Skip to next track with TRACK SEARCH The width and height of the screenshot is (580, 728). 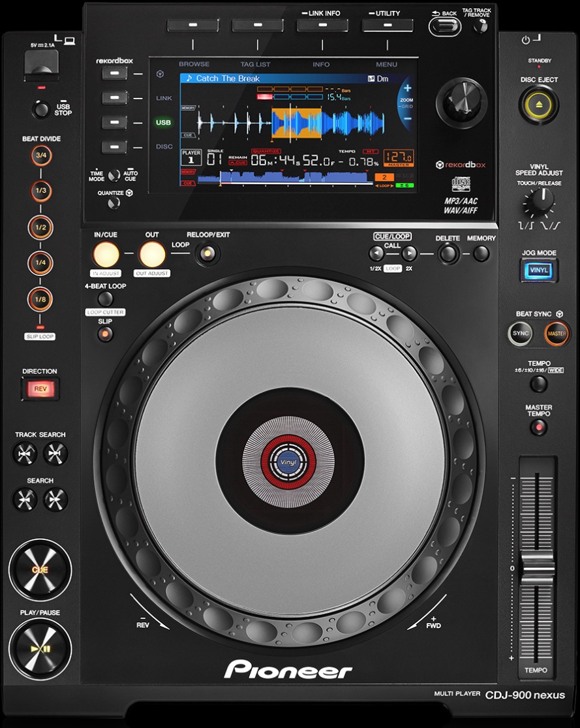point(55,454)
